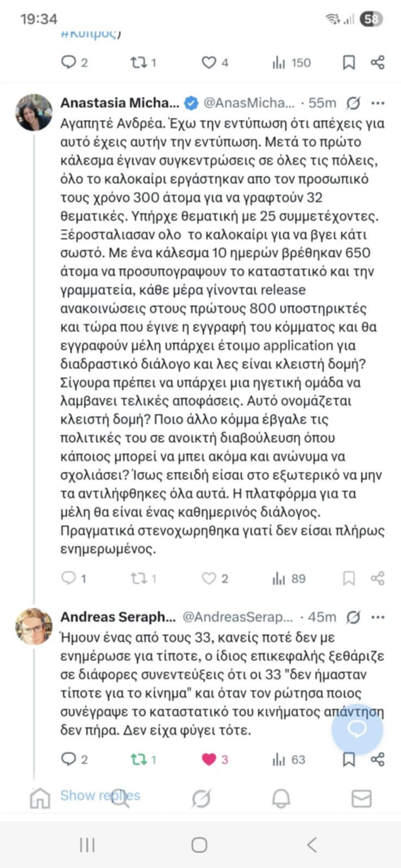The image size is (401, 868).
Task: Open more options on Andreas's post
Action: 378,617
